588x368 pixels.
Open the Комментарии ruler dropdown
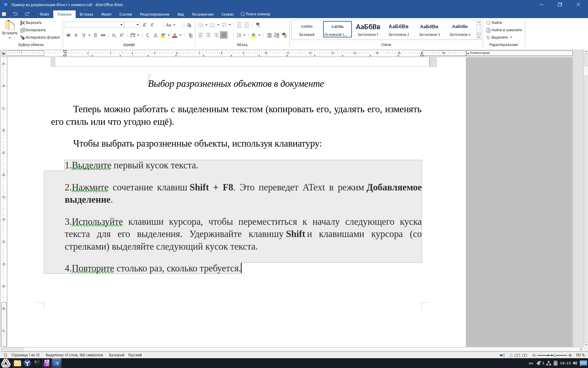click(x=468, y=53)
